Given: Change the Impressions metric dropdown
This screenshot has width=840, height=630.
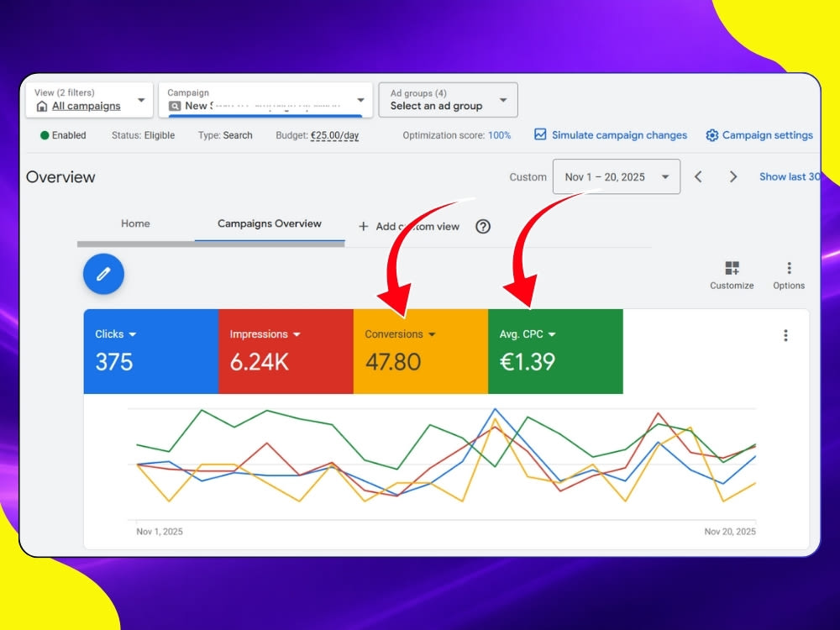Looking at the screenshot, I should pyautogui.click(x=297, y=334).
